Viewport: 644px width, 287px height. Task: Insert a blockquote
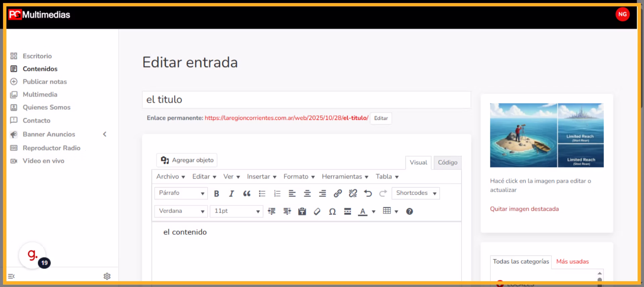pos(247,193)
